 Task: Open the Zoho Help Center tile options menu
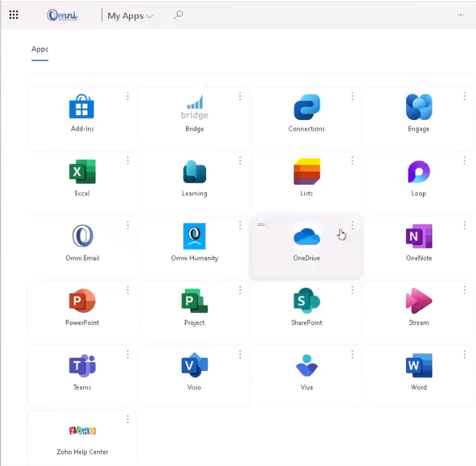128,419
